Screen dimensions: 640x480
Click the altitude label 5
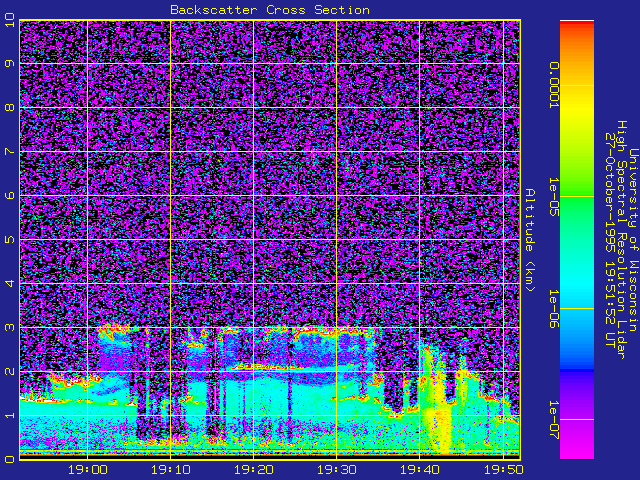click(10, 240)
